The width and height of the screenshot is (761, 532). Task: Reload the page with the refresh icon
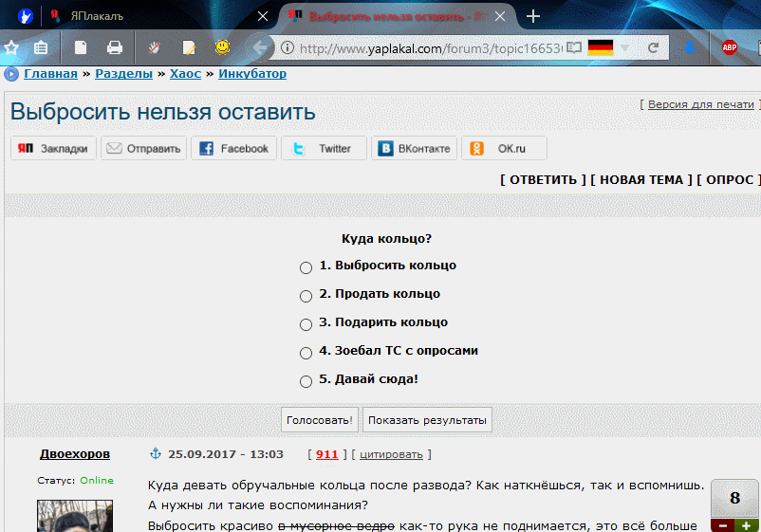pyautogui.click(x=653, y=47)
